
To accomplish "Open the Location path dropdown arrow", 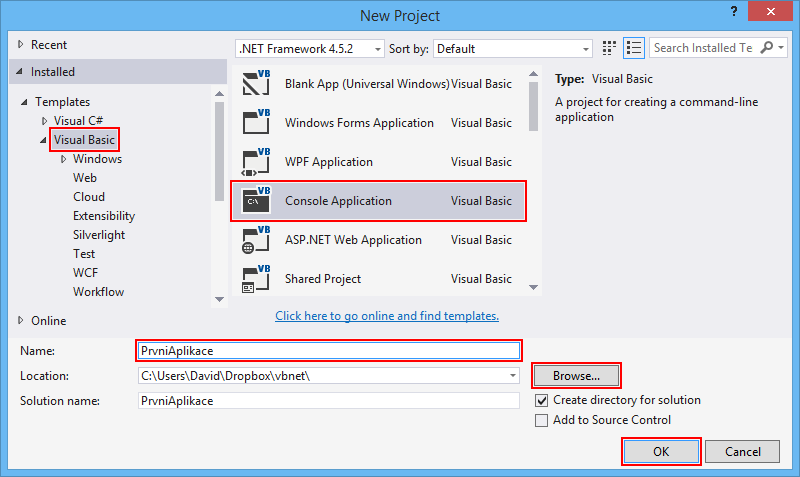I will (513, 375).
